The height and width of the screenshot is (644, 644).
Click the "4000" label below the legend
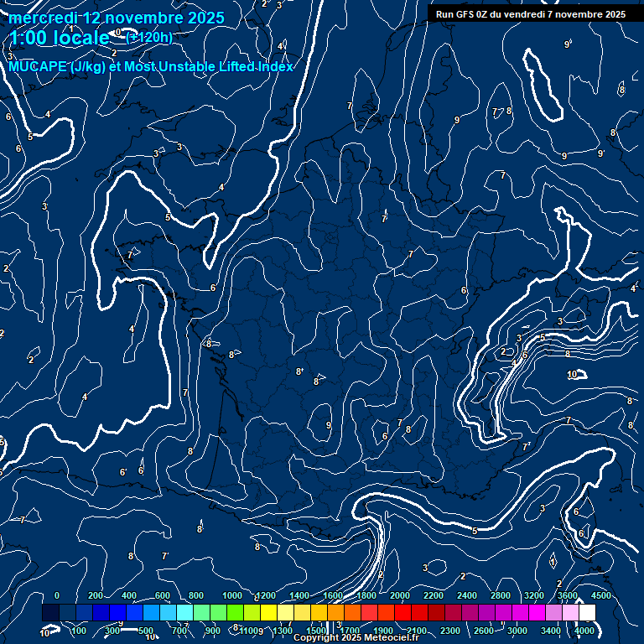click(584, 631)
